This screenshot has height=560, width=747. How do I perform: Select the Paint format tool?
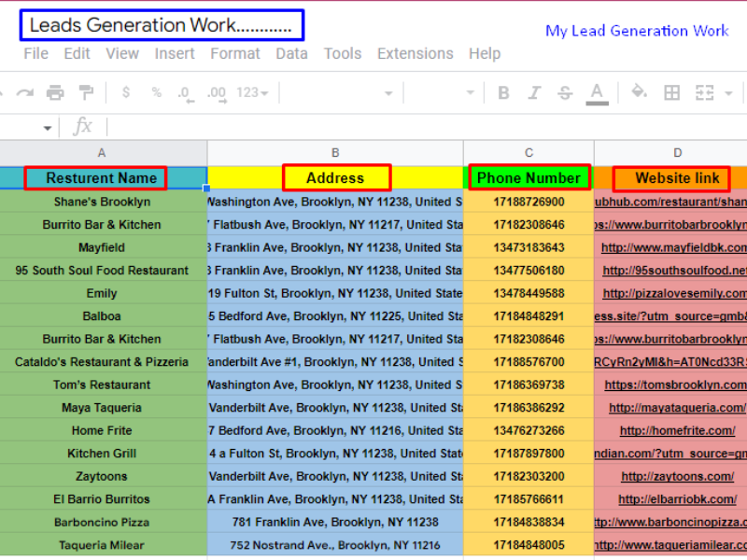(86, 92)
